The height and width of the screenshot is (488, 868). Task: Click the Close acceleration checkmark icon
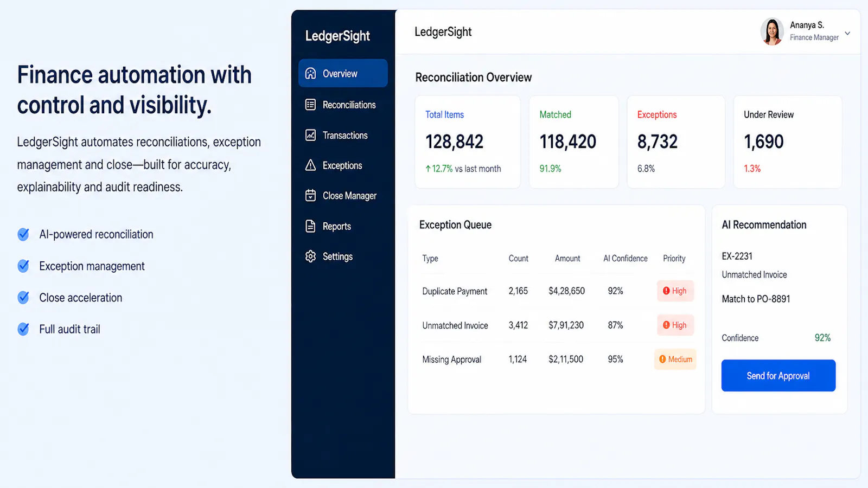click(23, 298)
